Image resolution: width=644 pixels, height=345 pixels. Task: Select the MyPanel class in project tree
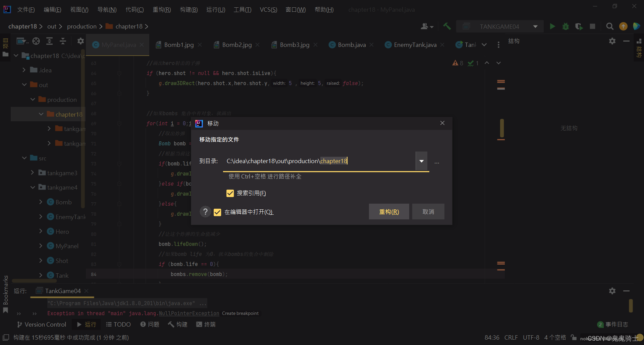pos(67,246)
